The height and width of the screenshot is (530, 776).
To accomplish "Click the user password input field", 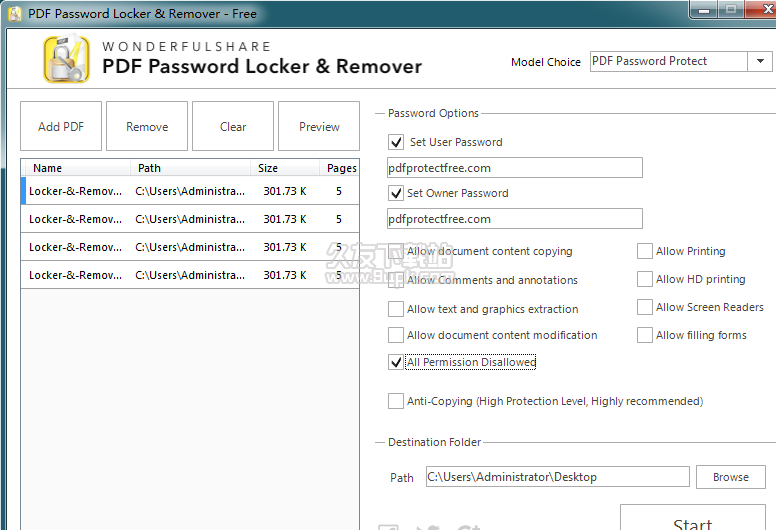I will [515, 168].
